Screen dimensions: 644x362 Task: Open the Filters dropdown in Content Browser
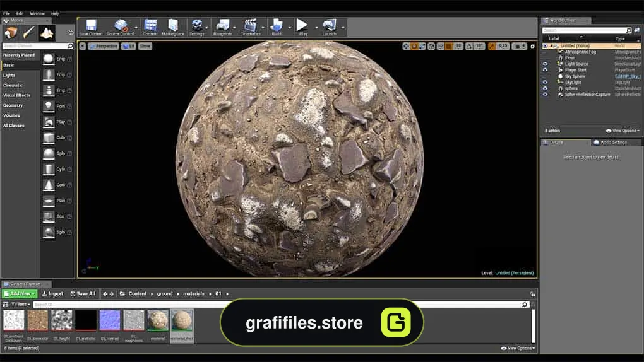tap(21, 305)
